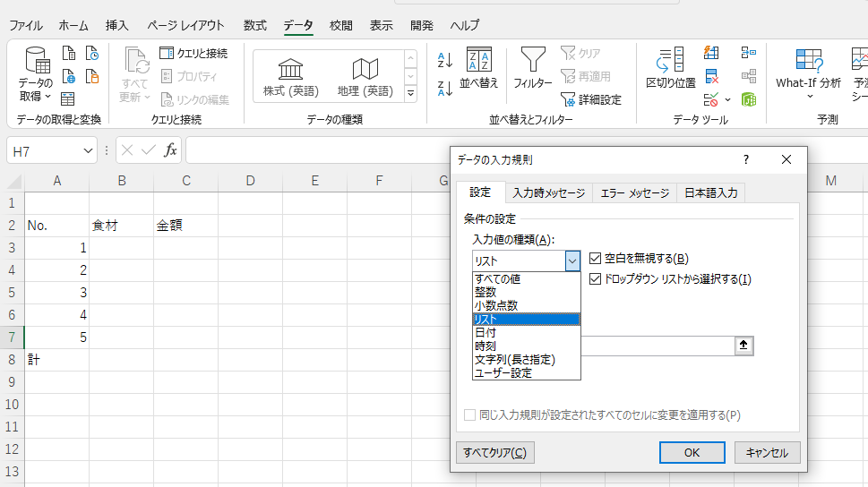This screenshot has height=487, width=868.
Task: Select row 7 header
Action: click(12, 337)
